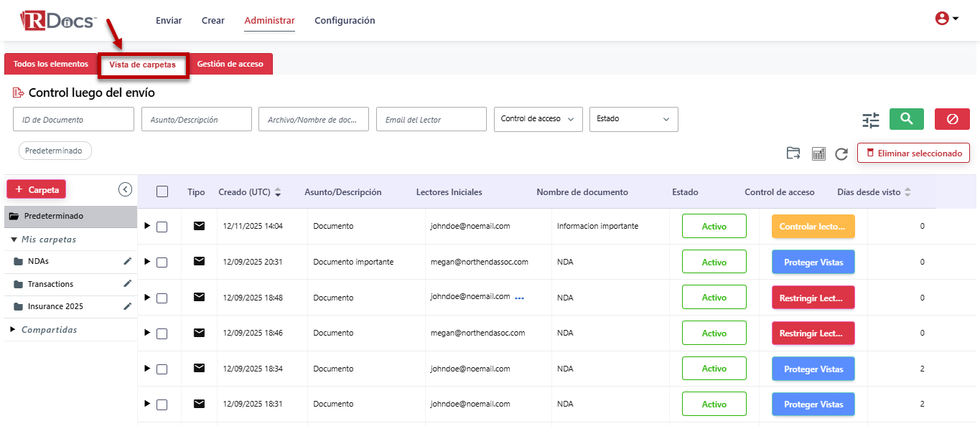Image resolution: width=980 pixels, height=426 pixels.
Task: Open the Control de acceso dropdown filter
Action: pos(538,119)
